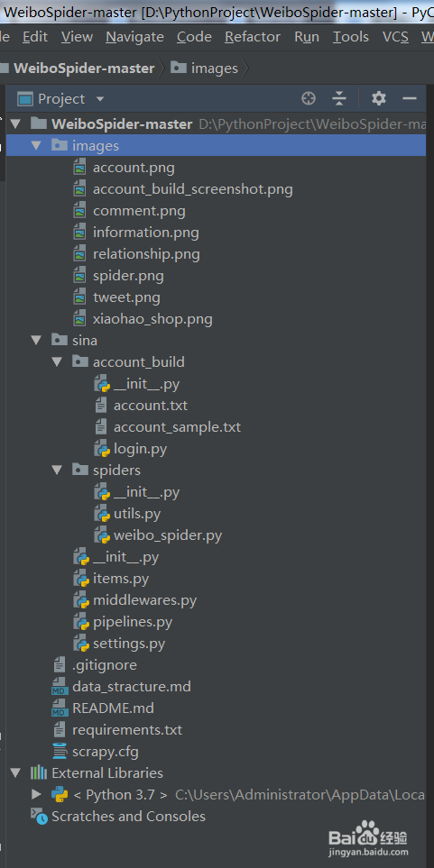Click image icon beside spider.png
Screen dimensions: 434x868
pyautogui.click(x=80, y=276)
